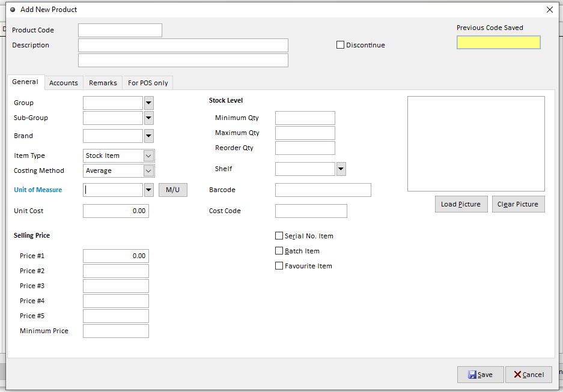Check the Batch Item option
Image resolution: width=563 pixels, height=392 pixels.
tap(279, 251)
